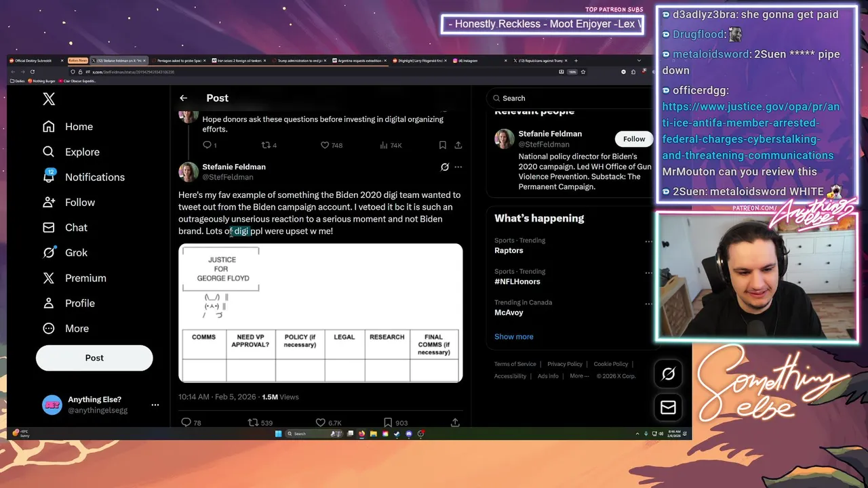Switch to the Instagram browser tab
Viewport: 868px width, 488px height.
(x=480, y=60)
